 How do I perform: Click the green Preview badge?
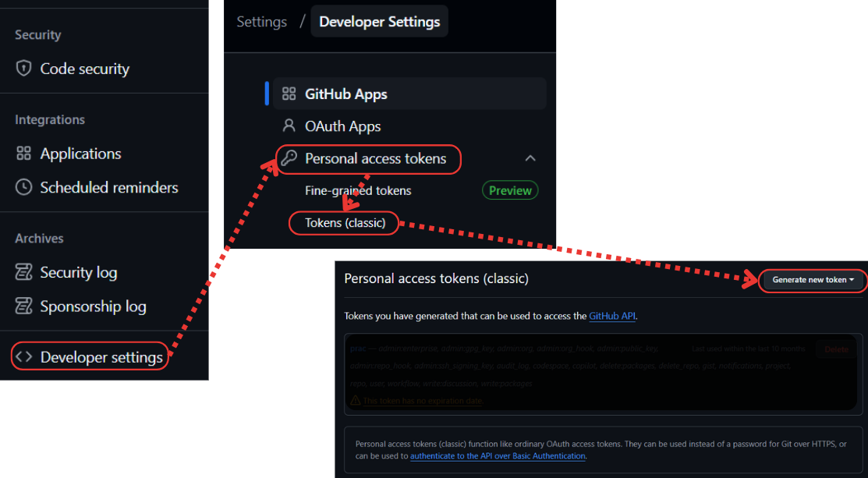[x=510, y=190]
